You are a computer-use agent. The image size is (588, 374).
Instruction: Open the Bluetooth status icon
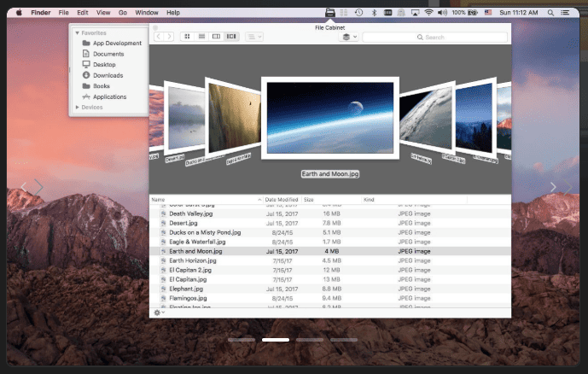(x=374, y=12)
